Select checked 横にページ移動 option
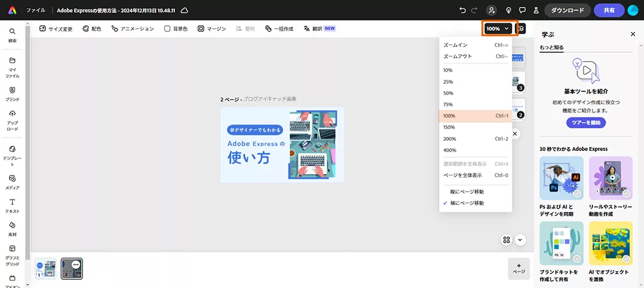This screenshot has width=644, height=288. (x=475, y=203)
